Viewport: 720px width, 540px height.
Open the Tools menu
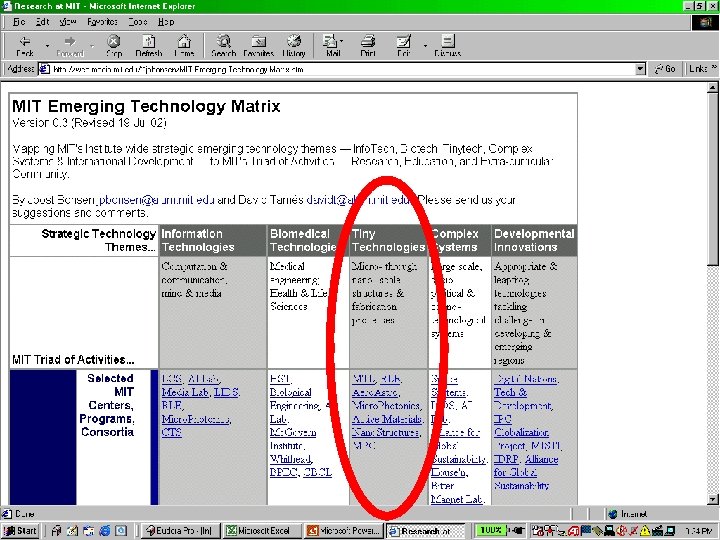(138, 22)
